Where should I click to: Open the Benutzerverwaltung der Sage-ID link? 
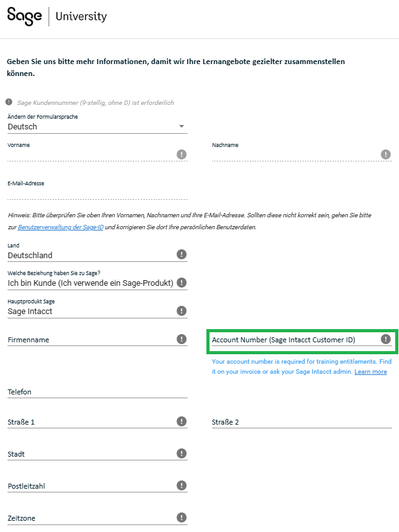click(x=60, y=227)
